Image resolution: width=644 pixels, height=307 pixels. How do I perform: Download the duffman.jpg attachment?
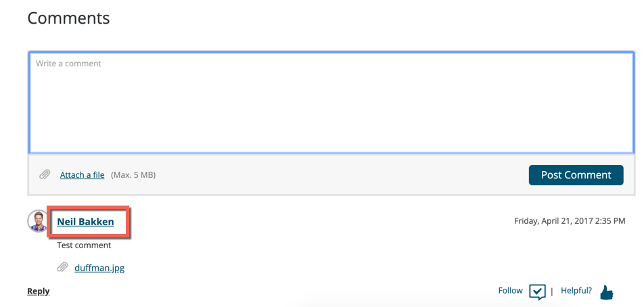(x=99, y=268)
